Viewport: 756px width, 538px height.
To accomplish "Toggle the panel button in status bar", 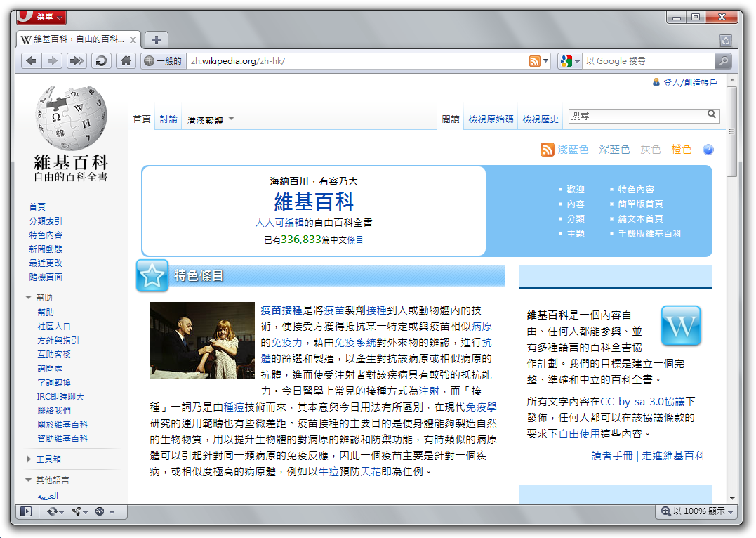I will (26, 511).
